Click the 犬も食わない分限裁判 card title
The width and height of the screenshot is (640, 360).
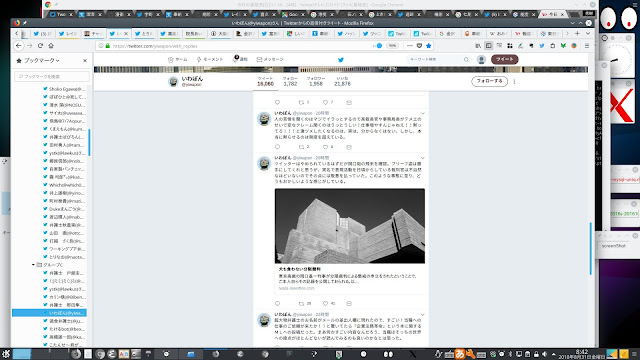[300, 269]
